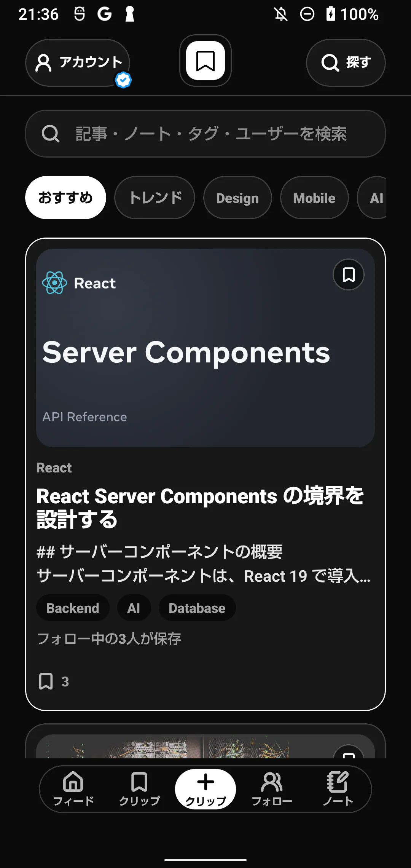Tap the React atom logo
The width and height of the screenshot is (411, 868).
click(x=54, y=283)
